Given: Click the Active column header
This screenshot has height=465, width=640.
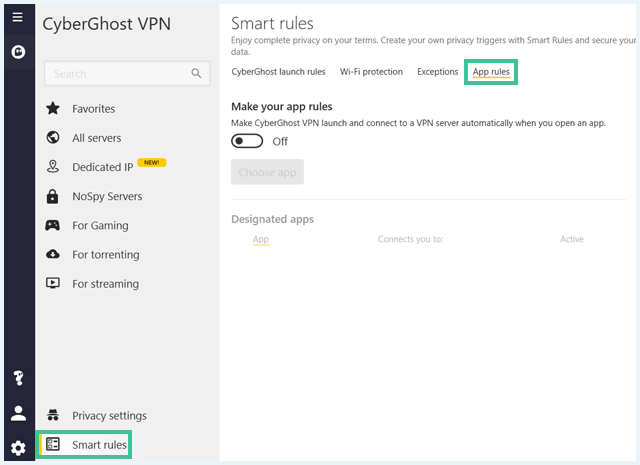Looking at the screenshot, I should [x=571, y=239].
